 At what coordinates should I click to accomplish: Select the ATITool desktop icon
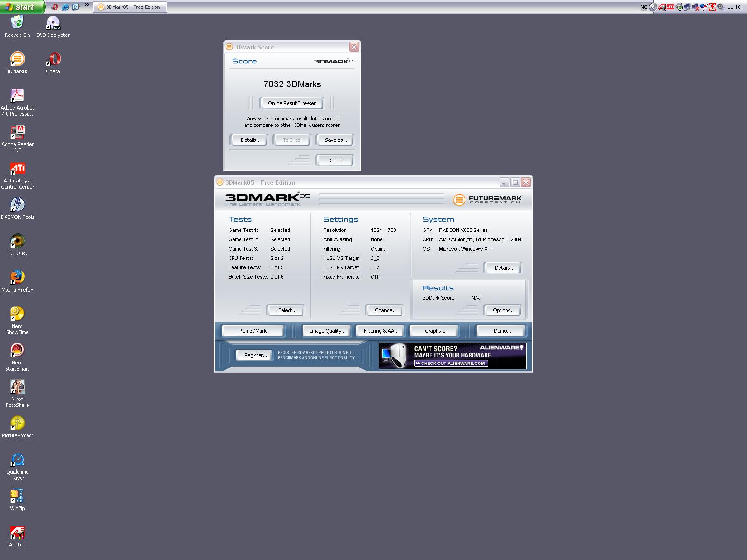17,536
